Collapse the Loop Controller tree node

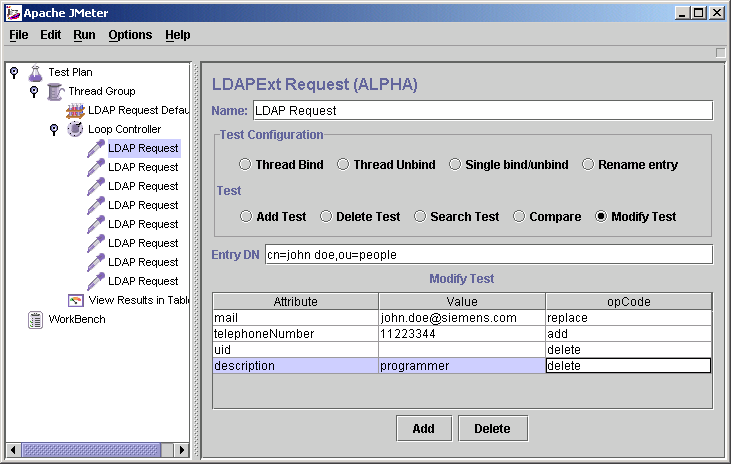(x=53, y=129)
